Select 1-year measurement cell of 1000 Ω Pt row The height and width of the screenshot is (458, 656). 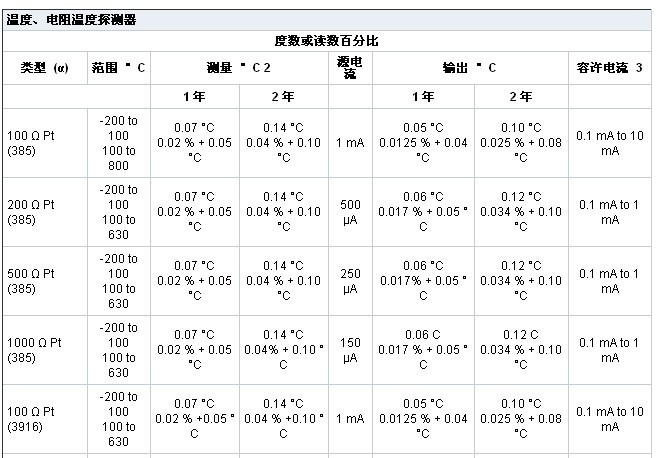(x=195, y=350)
